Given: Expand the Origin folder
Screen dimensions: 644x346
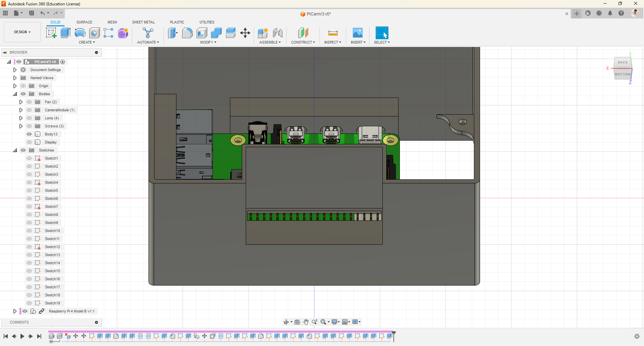Looking at the screenshot, I should coord(15,86).
